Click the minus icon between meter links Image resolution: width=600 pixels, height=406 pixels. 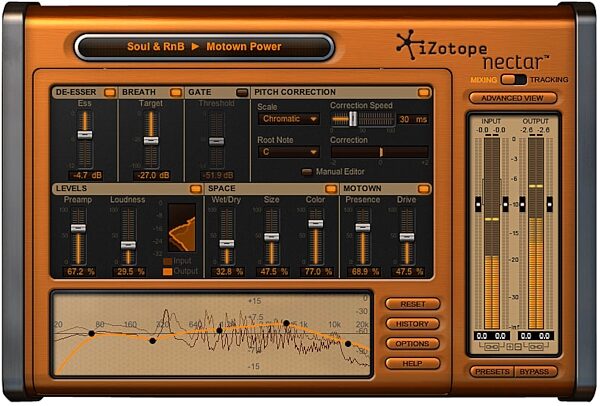click(x=518, y=347)
